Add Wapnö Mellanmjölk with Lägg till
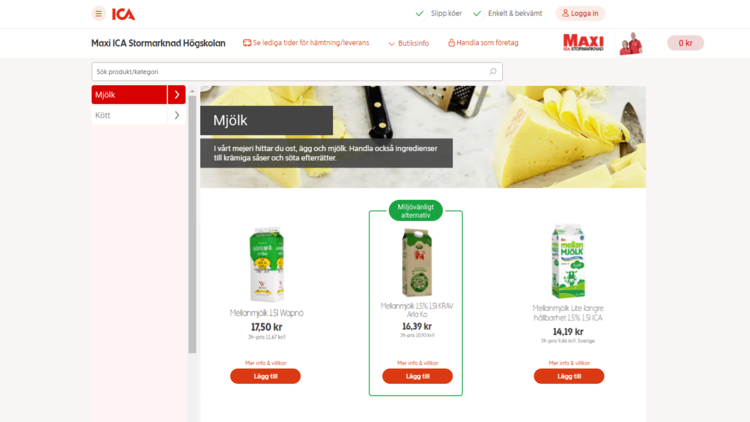Image resolution: width=750 pixels, height=422 pixels. (x=265, y=376)
